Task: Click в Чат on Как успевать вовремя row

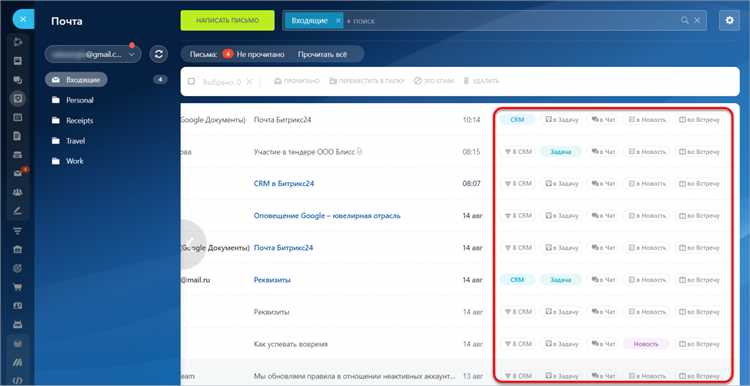Action: click(604, 344)
